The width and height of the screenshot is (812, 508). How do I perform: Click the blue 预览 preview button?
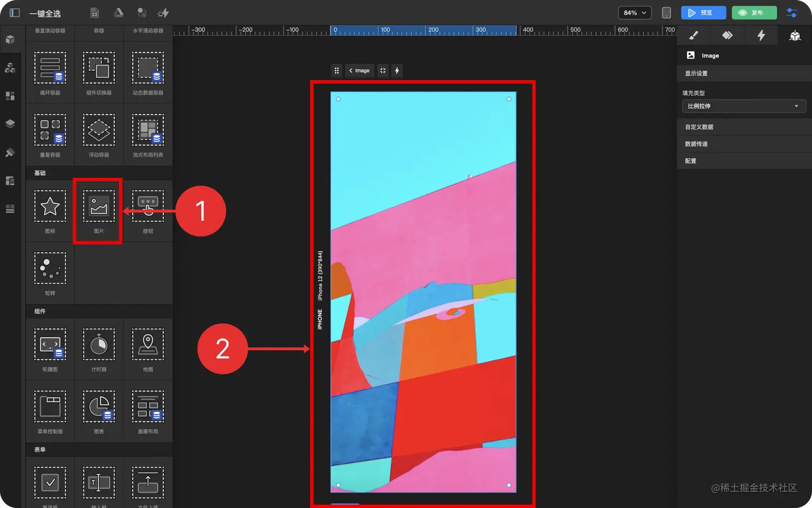tap(704, 12)
